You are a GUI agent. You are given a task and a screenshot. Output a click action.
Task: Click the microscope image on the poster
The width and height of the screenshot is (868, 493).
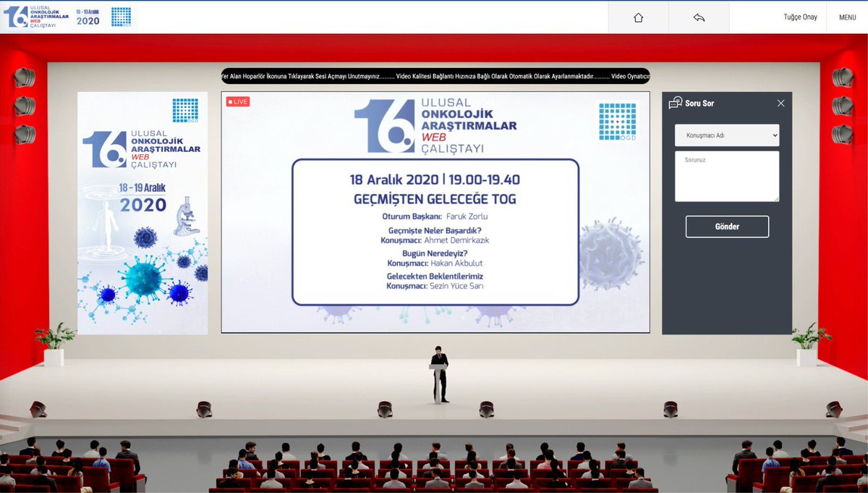click(x=186, y=215)
